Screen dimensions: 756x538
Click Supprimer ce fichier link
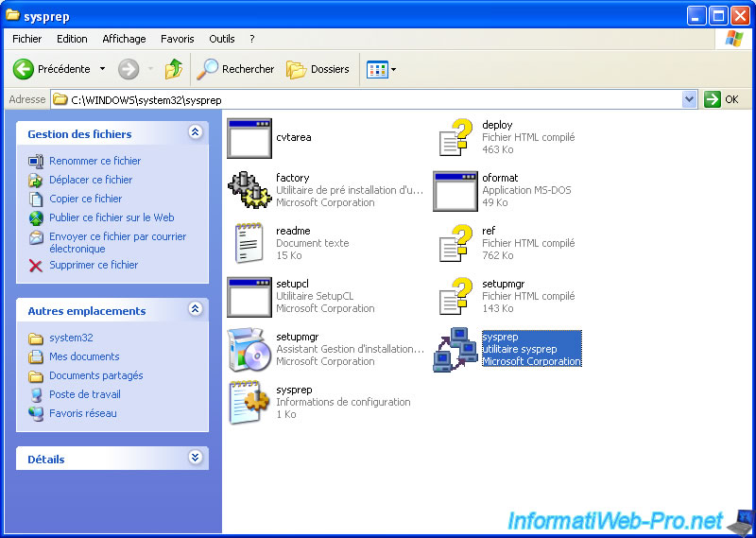pos(94,265)
